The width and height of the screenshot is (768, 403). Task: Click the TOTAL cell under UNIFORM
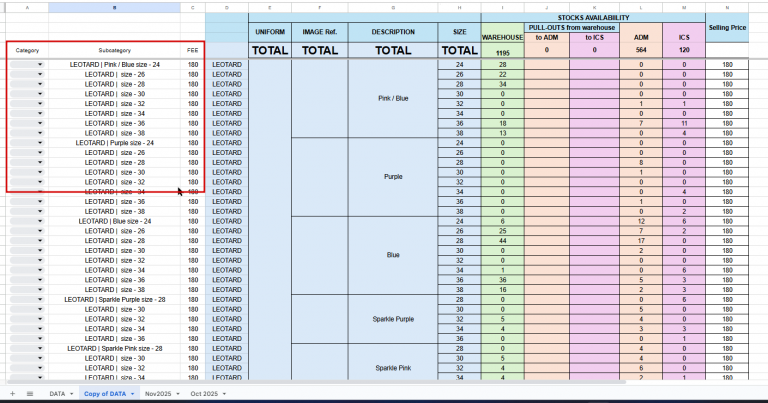pyautogui.click(x=270, y=50)
